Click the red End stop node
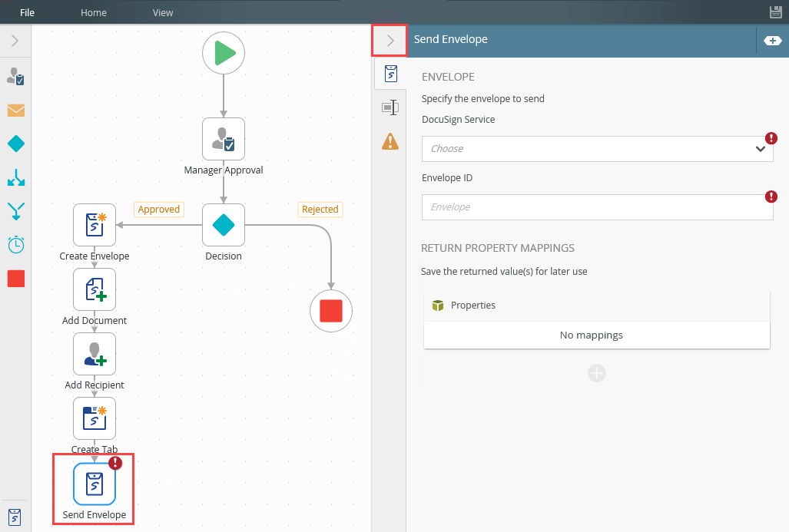The width and height of the screenshot is (789, 532). (x=331, y=311)
